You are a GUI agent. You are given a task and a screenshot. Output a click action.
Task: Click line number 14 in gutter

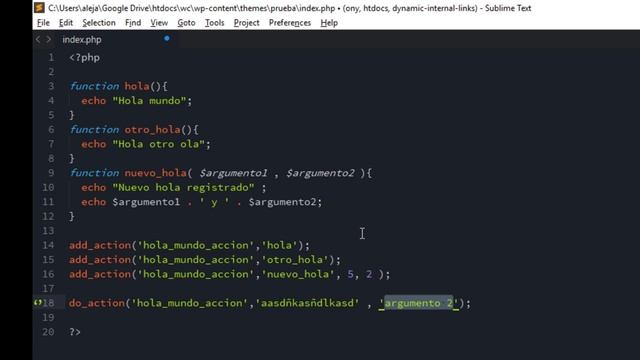click(48, 245)
